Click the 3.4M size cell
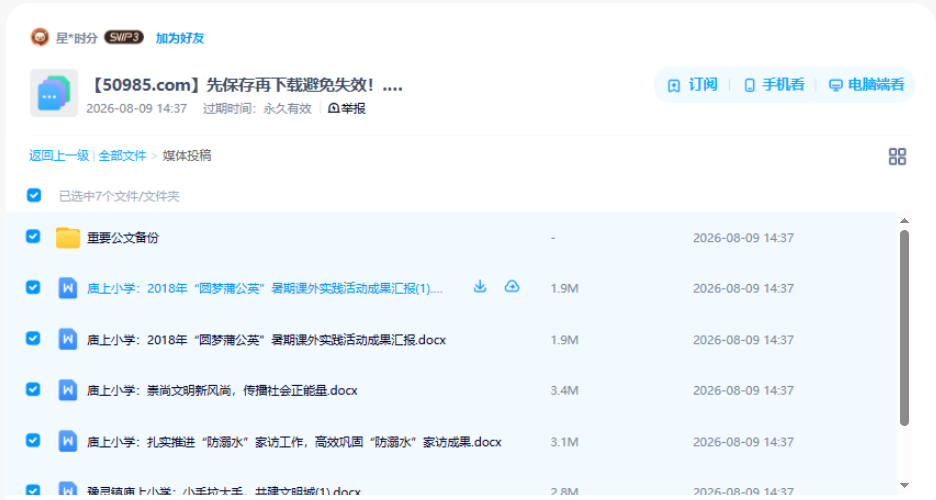This screenshot has width=936, height=500. pyautogui.click(x=564, y=390)
